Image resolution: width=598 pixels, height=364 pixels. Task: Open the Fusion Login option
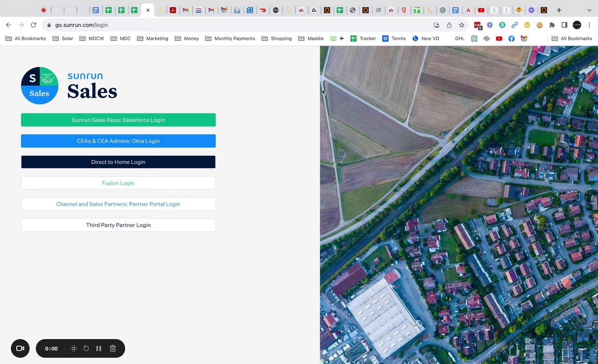(118, 183)
